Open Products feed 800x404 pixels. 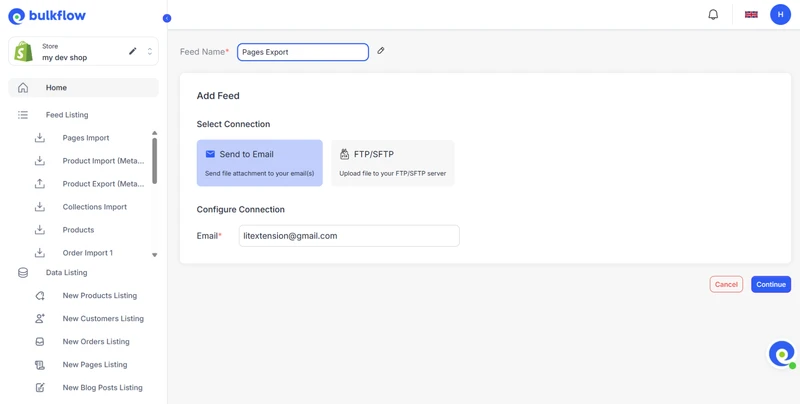(79, 230)
